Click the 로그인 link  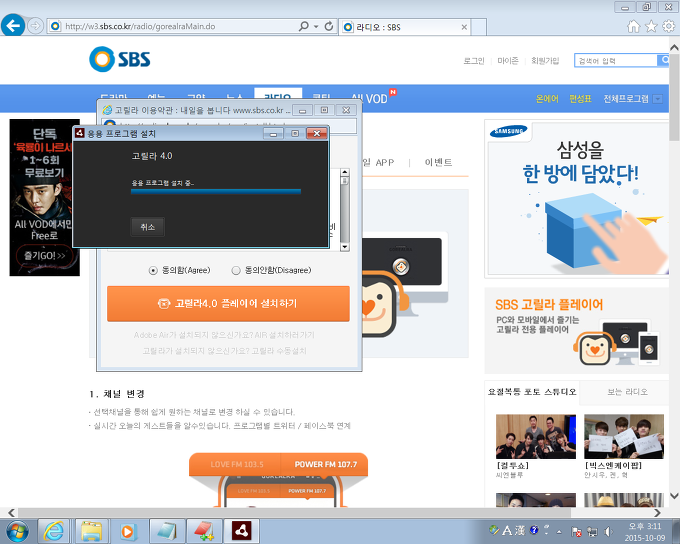pyautogui.click(x=474, y=61)
